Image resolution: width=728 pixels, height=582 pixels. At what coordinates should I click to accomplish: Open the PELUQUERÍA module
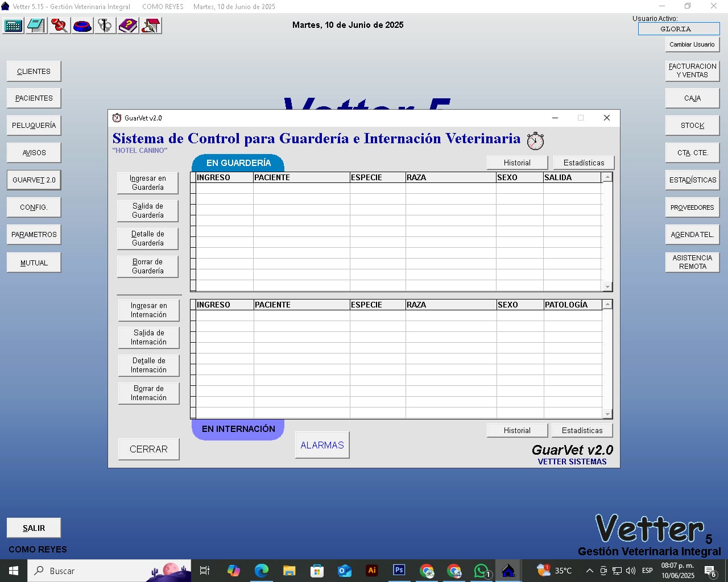(34, 126)
